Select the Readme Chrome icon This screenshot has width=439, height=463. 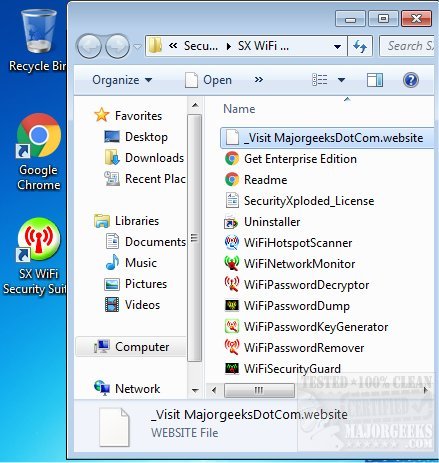pyautogui.click(x=232, y=180)
